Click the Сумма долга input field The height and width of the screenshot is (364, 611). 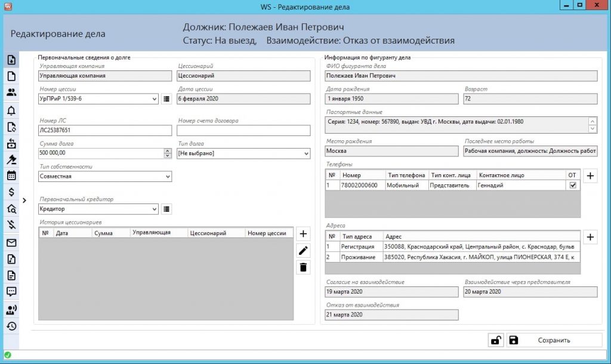(101, 153)
